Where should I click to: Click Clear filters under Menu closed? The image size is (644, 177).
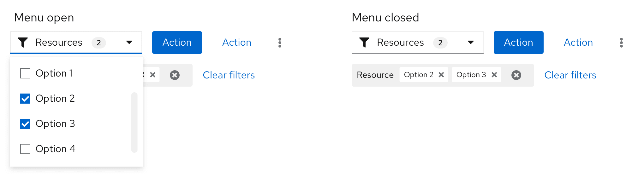570,75
